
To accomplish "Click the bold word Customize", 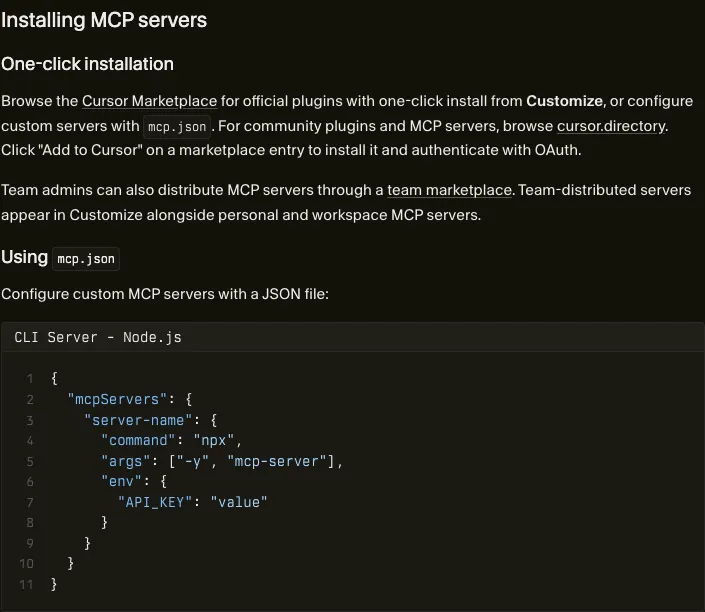I will (564, 101).
